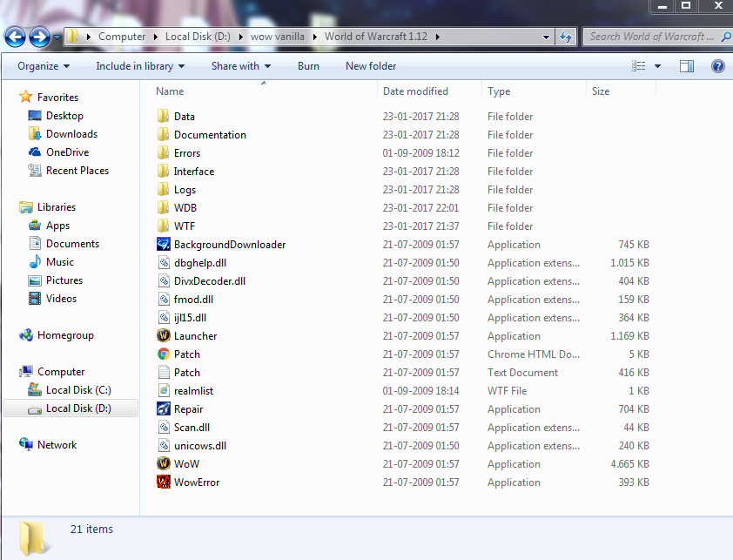Viewport: 733px width, 560px height.
Task: Select the Interface folder
Action: (x=193, y=172)
